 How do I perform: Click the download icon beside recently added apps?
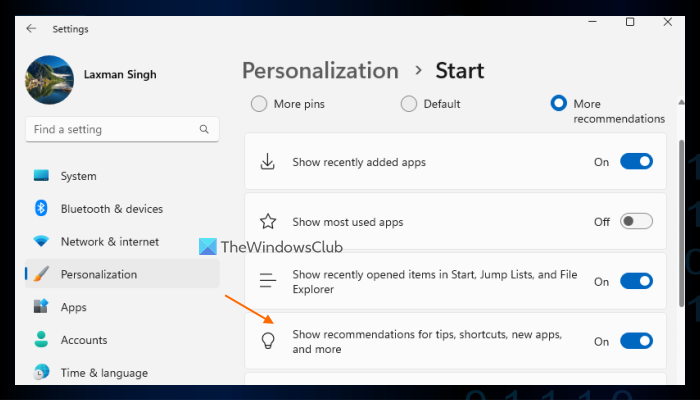(268, 162)
